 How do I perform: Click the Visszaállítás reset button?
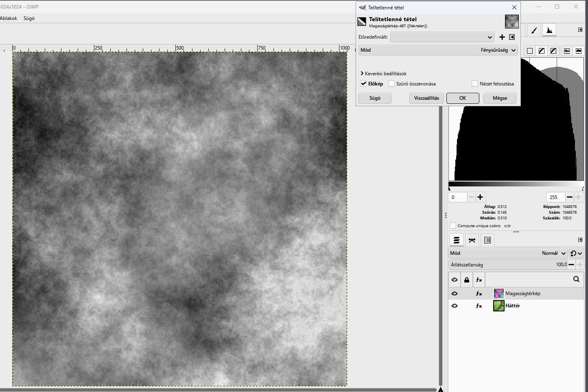(x=426, y=98)
